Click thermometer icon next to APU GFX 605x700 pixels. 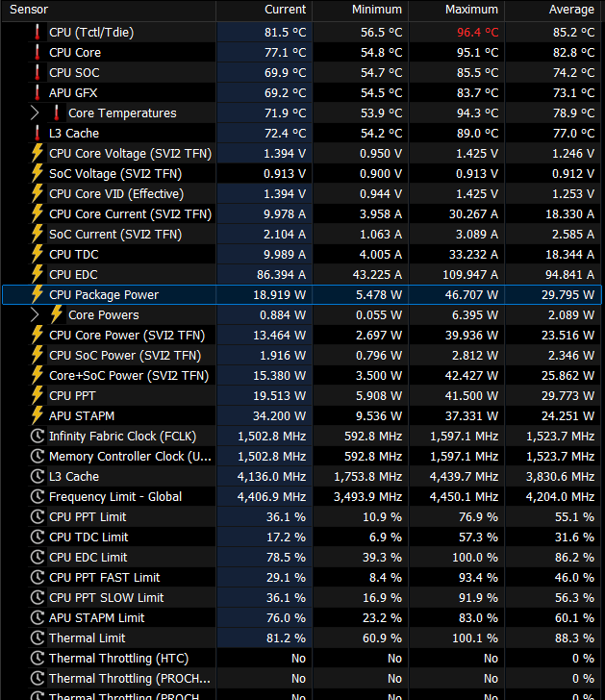click(x=38, y=93)
